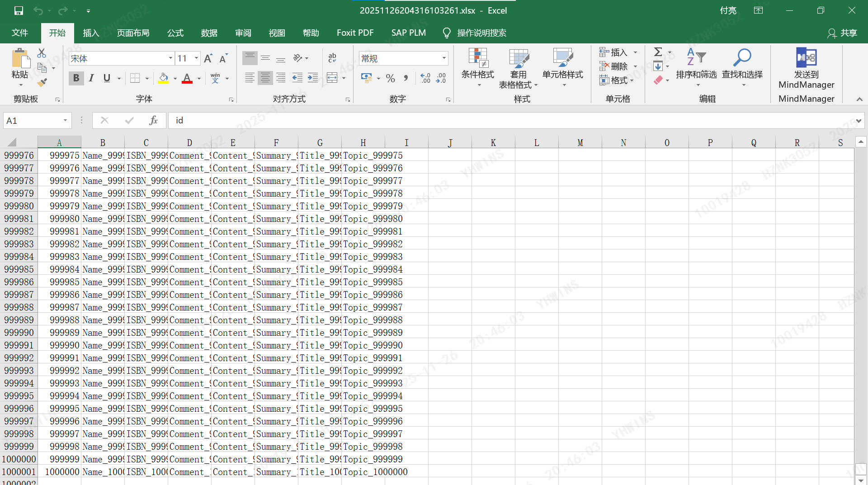
Task: Apply yellow fill color swatch
Action: point(164,78)
